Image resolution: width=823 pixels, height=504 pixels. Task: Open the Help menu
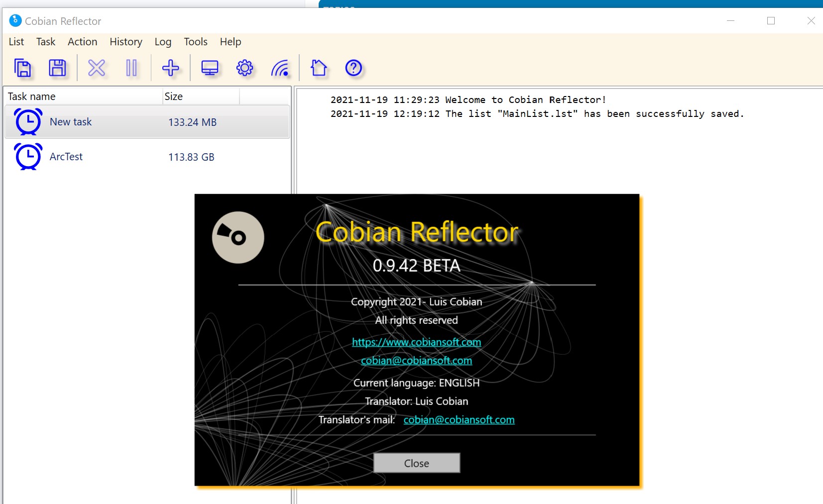pyautogui.click(x=231, y=42)
